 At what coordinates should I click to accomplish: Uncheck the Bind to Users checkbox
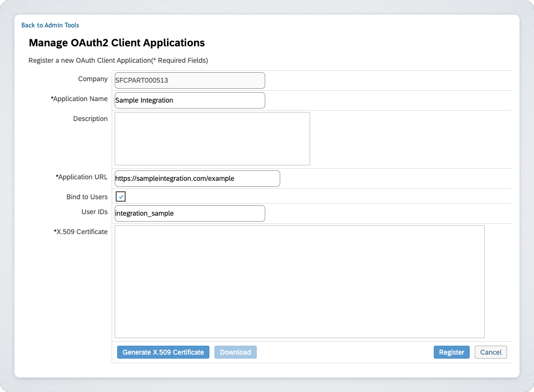[121, 197]
